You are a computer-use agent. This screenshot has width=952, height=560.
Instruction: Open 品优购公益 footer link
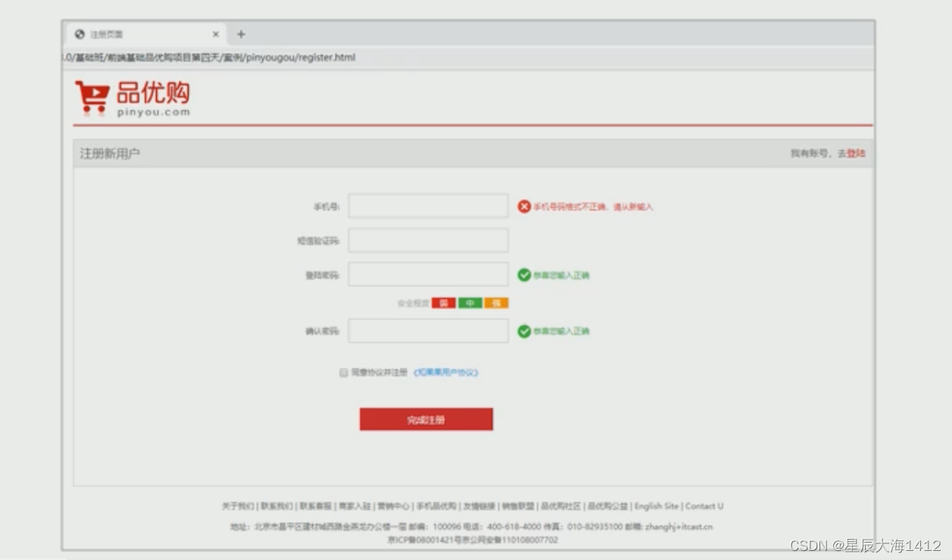(608, 506)
